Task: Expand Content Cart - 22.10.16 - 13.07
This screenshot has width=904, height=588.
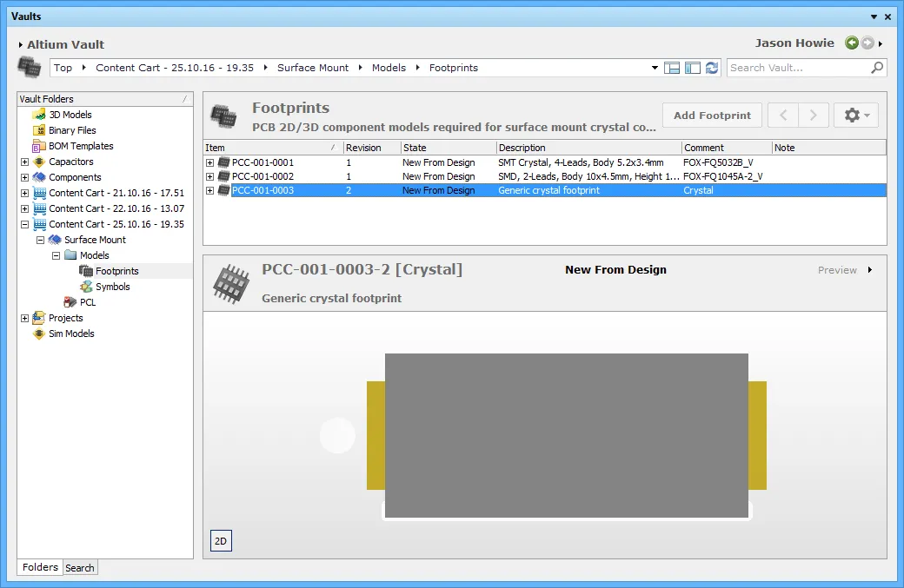Action: pos(25,208)
